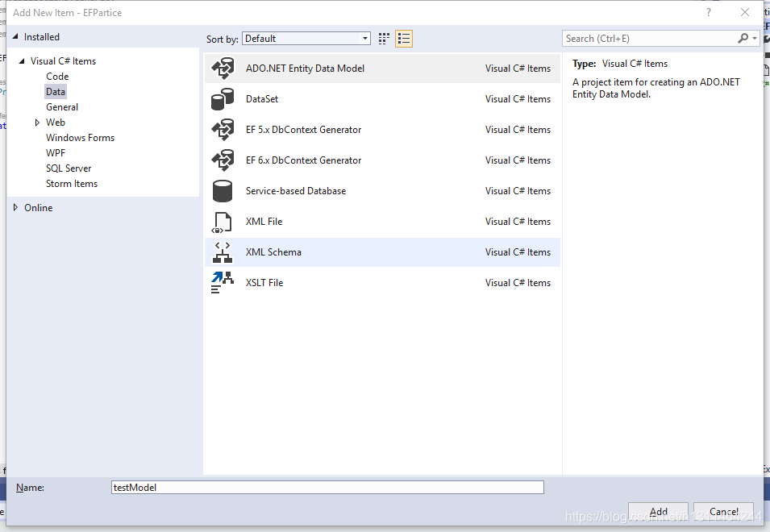Select EF 6.x DbContext Generator template
This screenshot has width=770, height=532.
click(382, 160)
